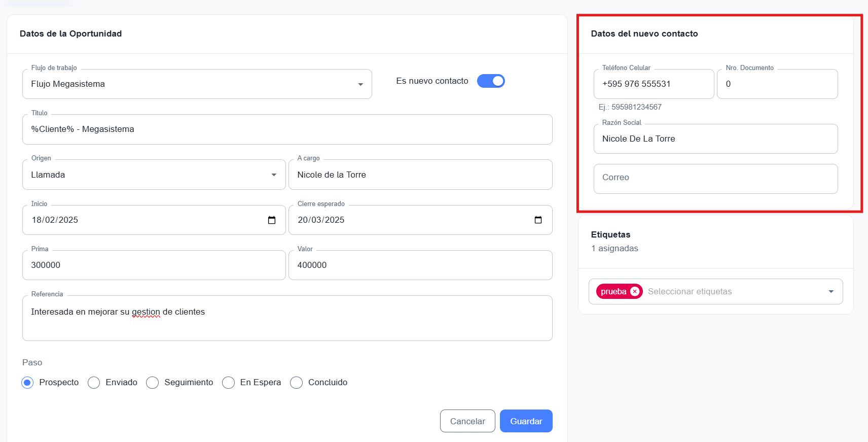Viewport: 868px width, 442px height.
Task: Open the Origen dropdown
Action: (274, 175)
